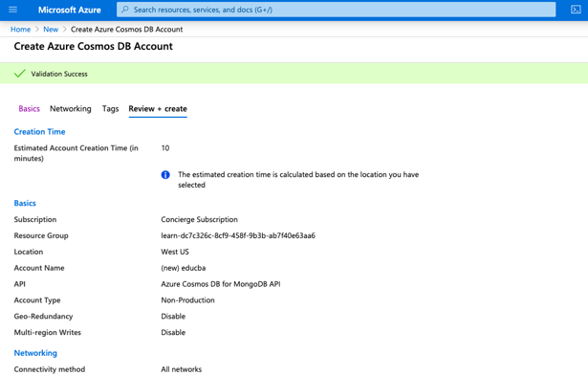588x376 pixels.
Task: Click the West US location value
Action: pyautogui.click(x=175, y=252)
